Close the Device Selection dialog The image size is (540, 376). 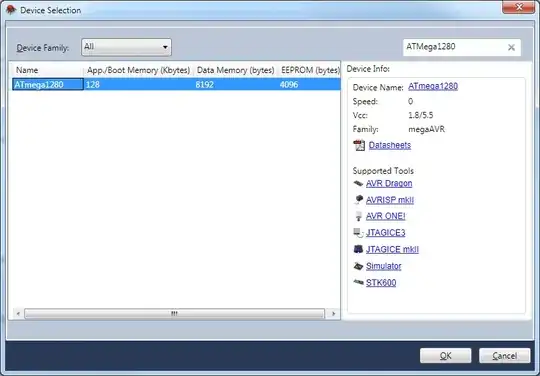(519, 7)
